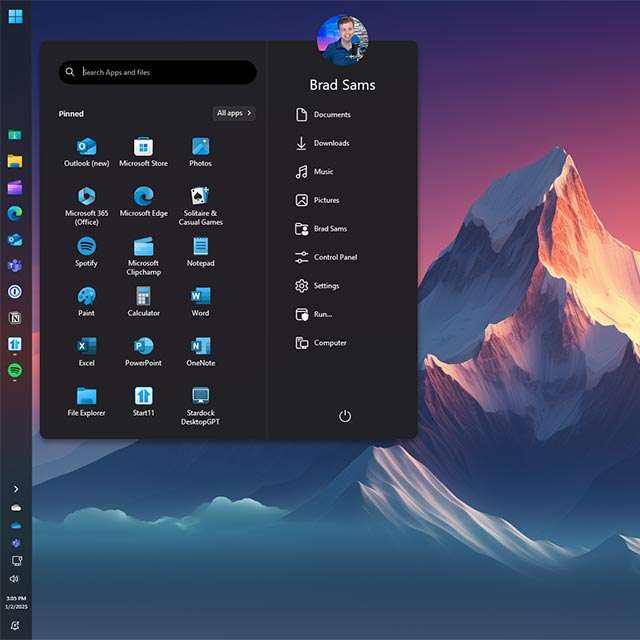The width and height of the screenshot is (640, 640).
Task: Open Pictures folder shortcut
Action: pos(318,200)
